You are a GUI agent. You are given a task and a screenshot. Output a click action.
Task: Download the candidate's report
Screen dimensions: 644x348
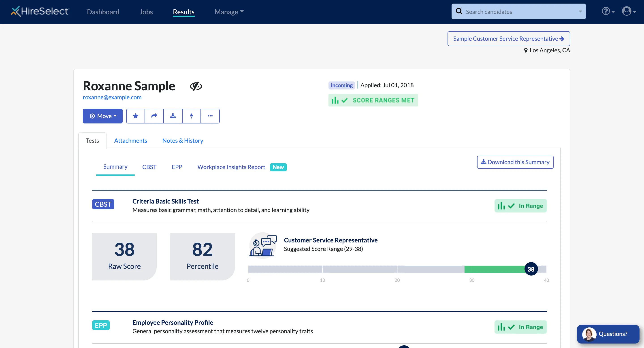click(173, 116)
